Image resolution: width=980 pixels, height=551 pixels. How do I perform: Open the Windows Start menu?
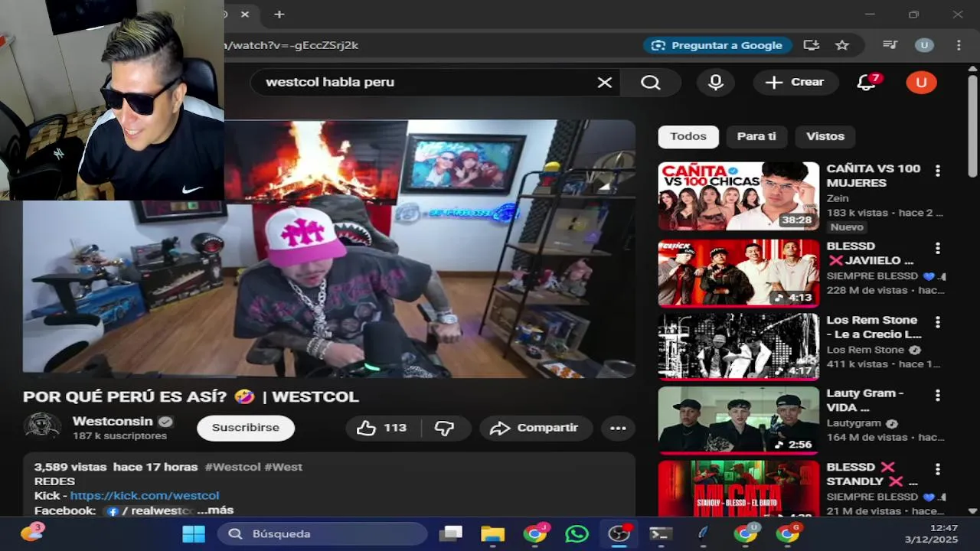[193, 534]
